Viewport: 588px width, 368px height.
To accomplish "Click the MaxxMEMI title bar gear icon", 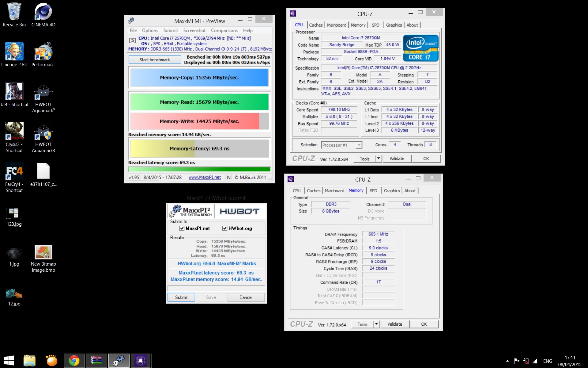I will click(131, 21).
